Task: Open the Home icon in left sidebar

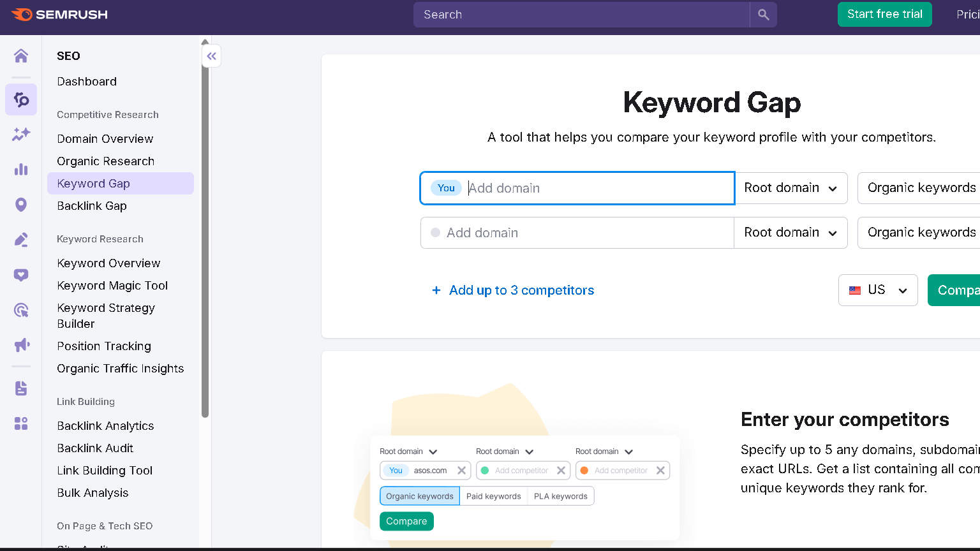Action: pyautogui.click(x=20, y=55)
